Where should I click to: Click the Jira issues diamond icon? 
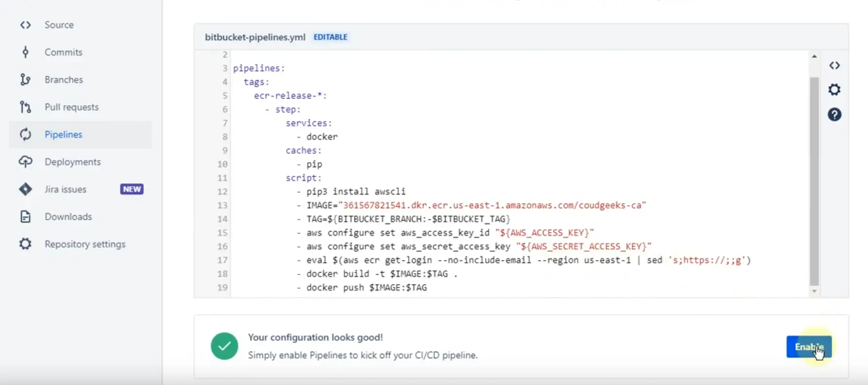point(25,189)
